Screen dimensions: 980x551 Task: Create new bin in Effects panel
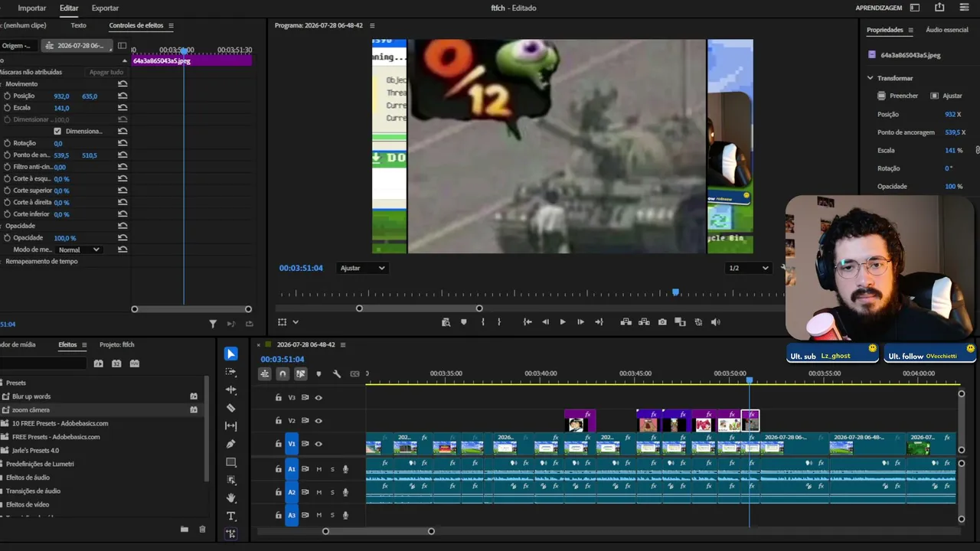pos(185,529)
